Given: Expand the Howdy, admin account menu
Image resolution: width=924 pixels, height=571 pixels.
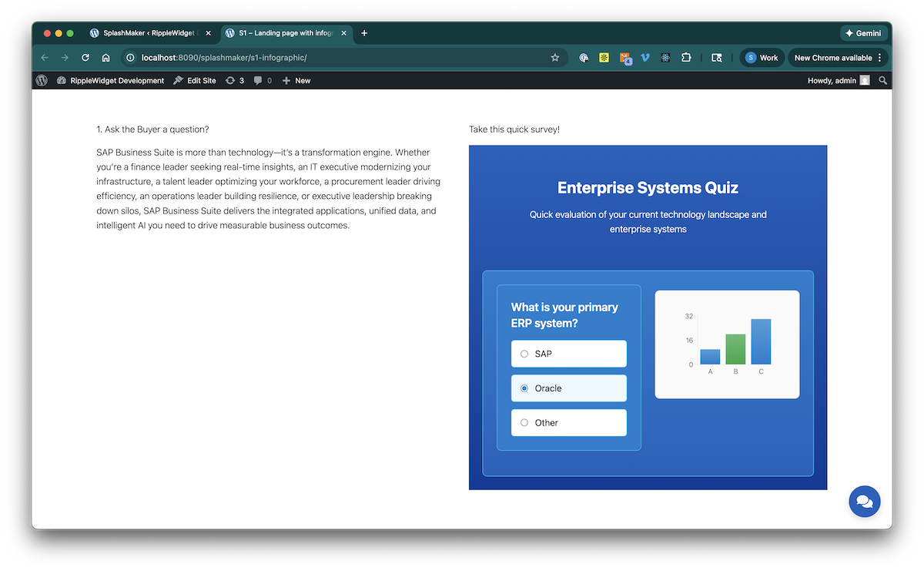Looking at the screenshot, I should (838, 80).
